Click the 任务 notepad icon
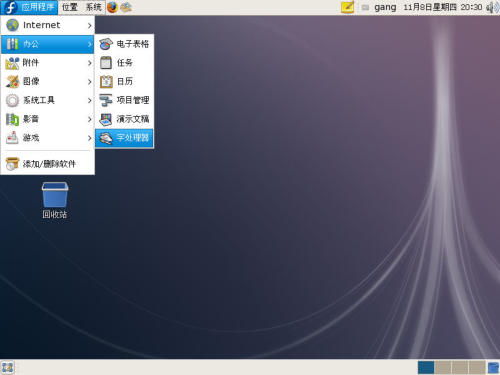The image size is (500, 375). tap(106, 63)
